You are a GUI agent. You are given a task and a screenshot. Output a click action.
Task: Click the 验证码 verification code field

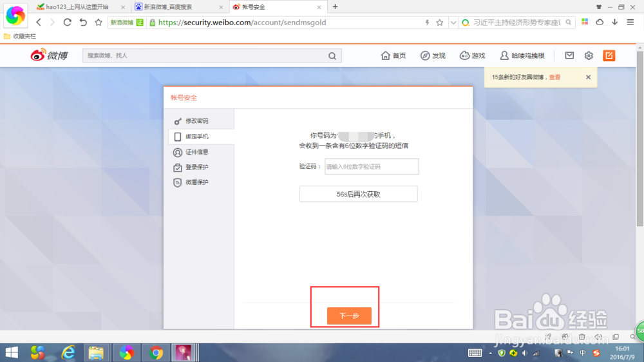pyautogui.click(x=372, y=166)
